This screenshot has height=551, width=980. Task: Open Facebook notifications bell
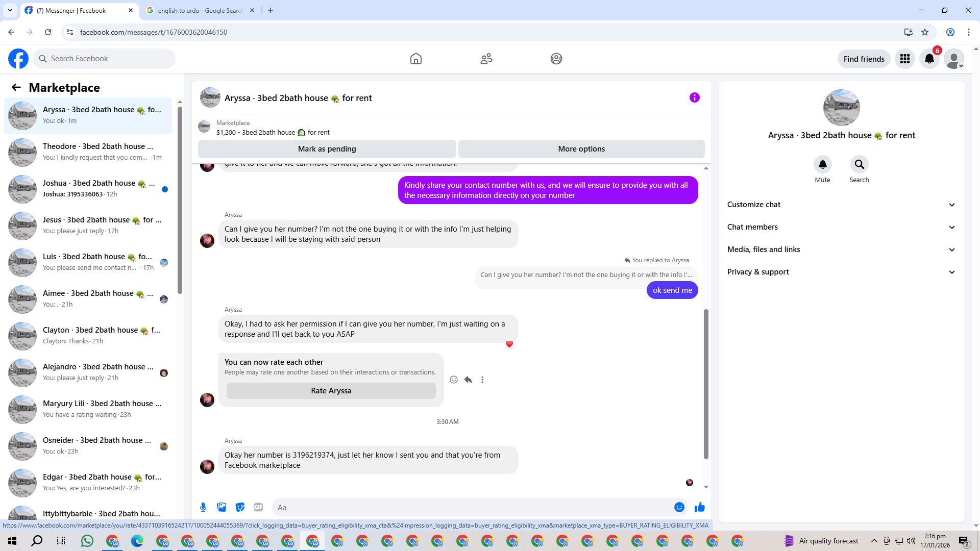click(x=929, y=59)
